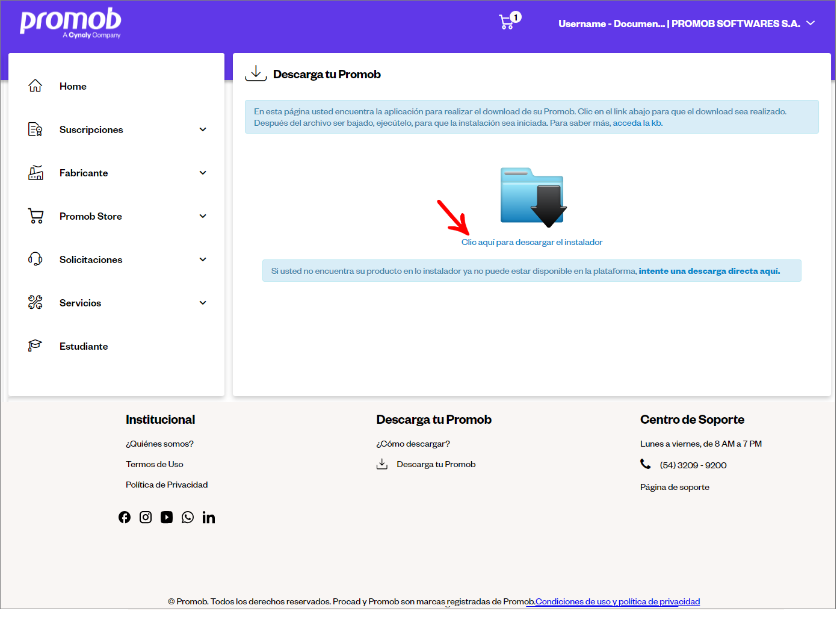Click the Estudiante graduation cap icon
This screenshot has width=840, height=617.
[x=36, y=346]
